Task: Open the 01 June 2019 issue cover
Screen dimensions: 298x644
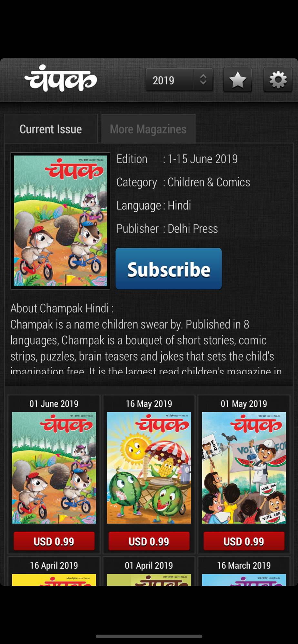Action: point(54,468)
